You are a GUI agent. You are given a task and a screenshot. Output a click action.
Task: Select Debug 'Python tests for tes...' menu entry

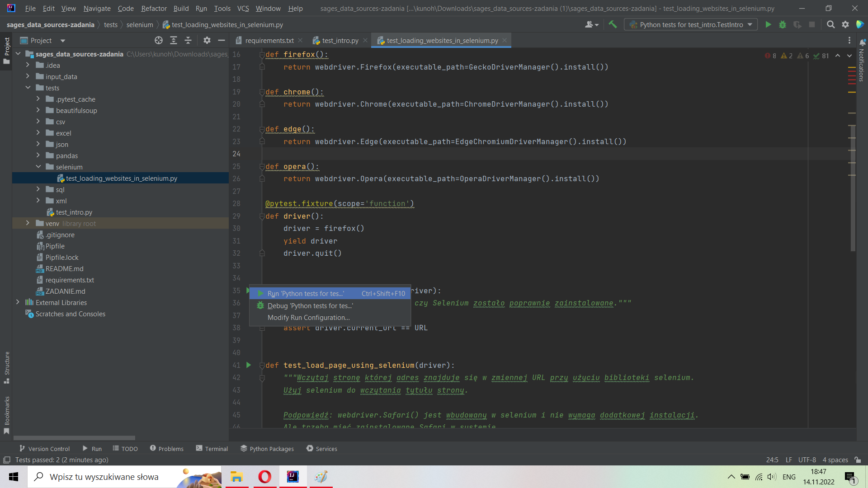310,306
